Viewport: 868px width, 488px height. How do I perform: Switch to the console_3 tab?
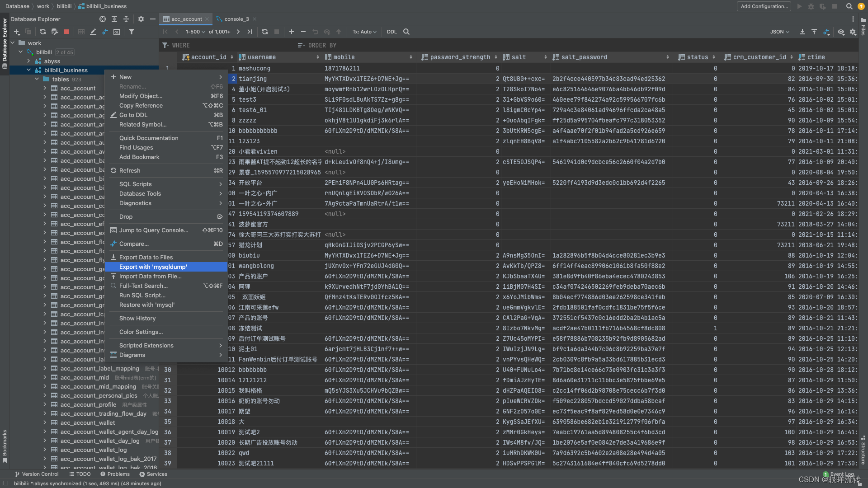tap(236, 19)
